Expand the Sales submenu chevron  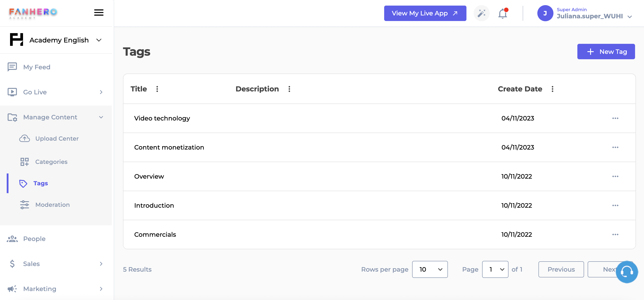click(101, 264)
